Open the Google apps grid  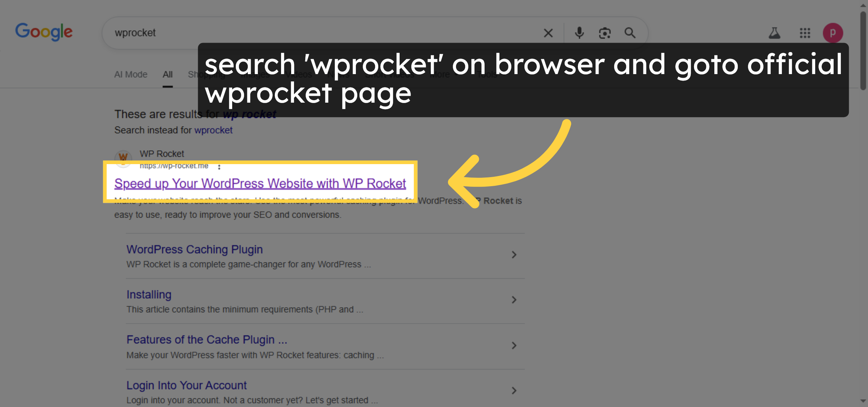pos(805,33)
